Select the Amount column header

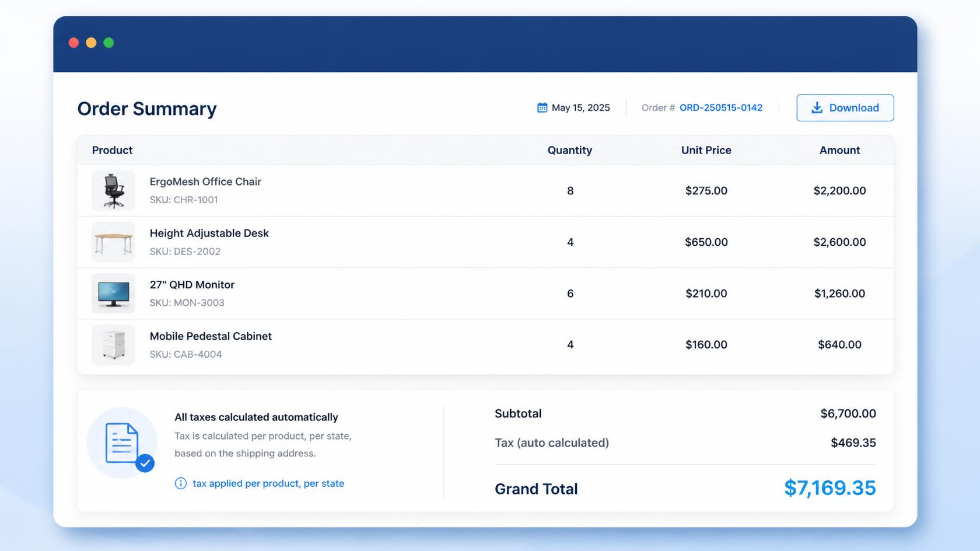click(x=839, y=150)
